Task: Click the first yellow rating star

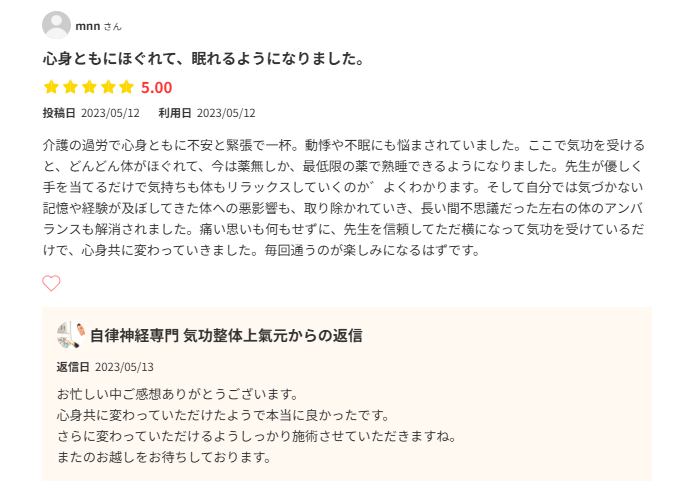Action: pyautogui.click(x=51, y=87)
